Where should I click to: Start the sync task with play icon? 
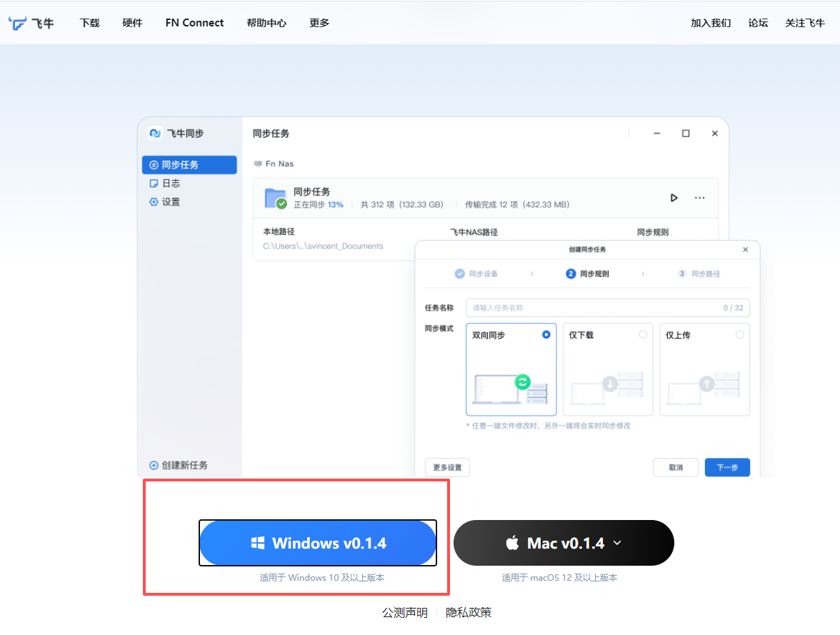coord(674,198)
